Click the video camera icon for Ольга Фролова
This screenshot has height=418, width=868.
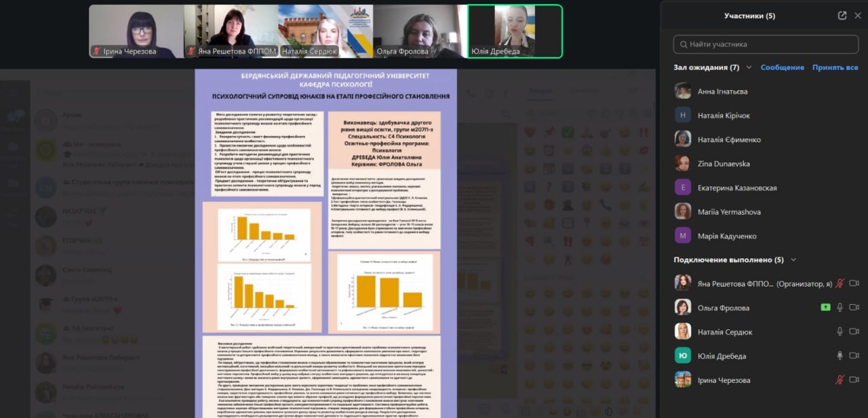854,307
